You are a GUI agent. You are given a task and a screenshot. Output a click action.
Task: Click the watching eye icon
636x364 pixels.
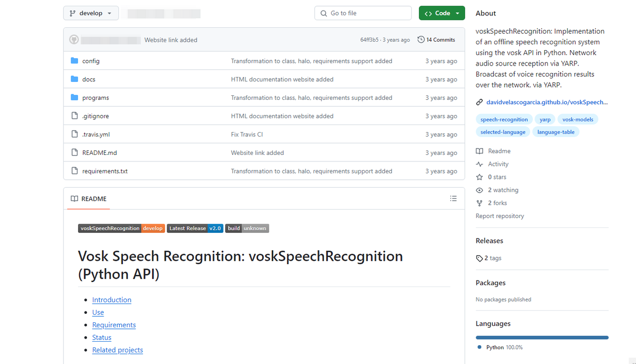coord(479,190)
